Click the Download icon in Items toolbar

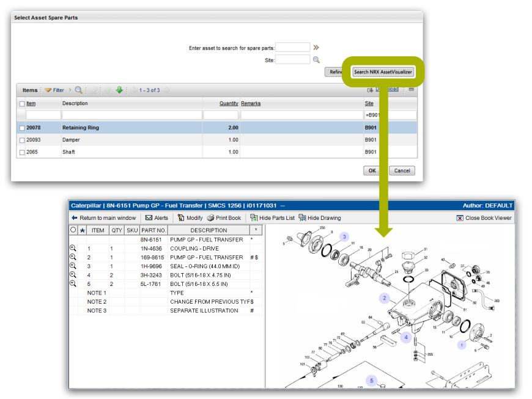point(370,90)
